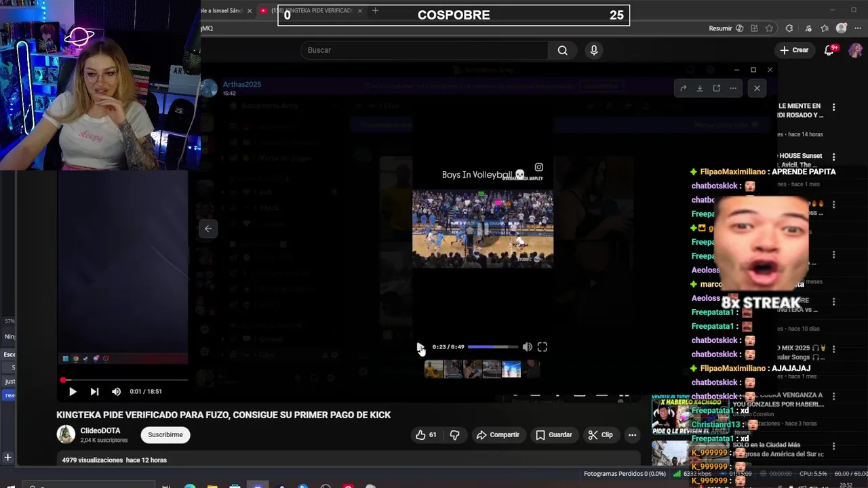This screenshot has width=868, height=488.
Task: Open options for HOUSE Sunset video
Action: pos(833,157)
